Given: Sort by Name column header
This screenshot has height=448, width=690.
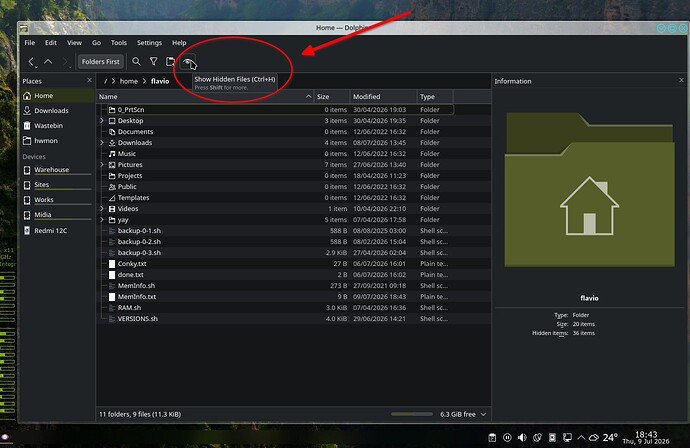Looking at the screenshot, I should pyautogui.click(x=205, y=96).
